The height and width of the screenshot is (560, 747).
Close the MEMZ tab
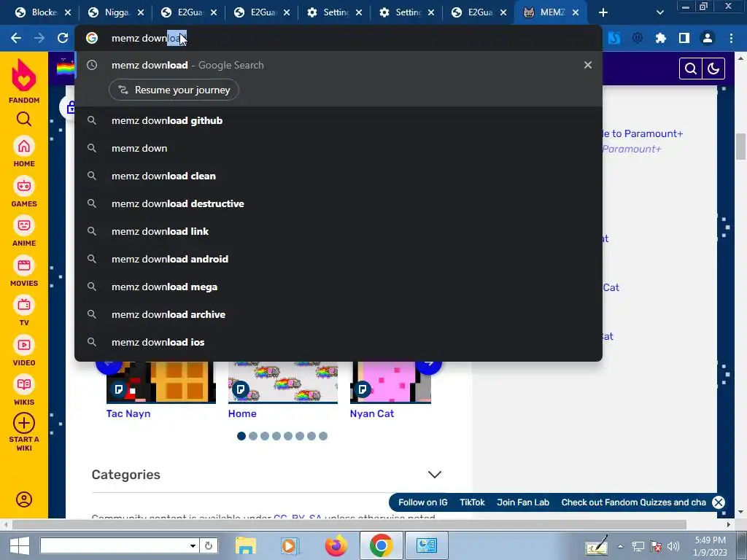[576, 12]
